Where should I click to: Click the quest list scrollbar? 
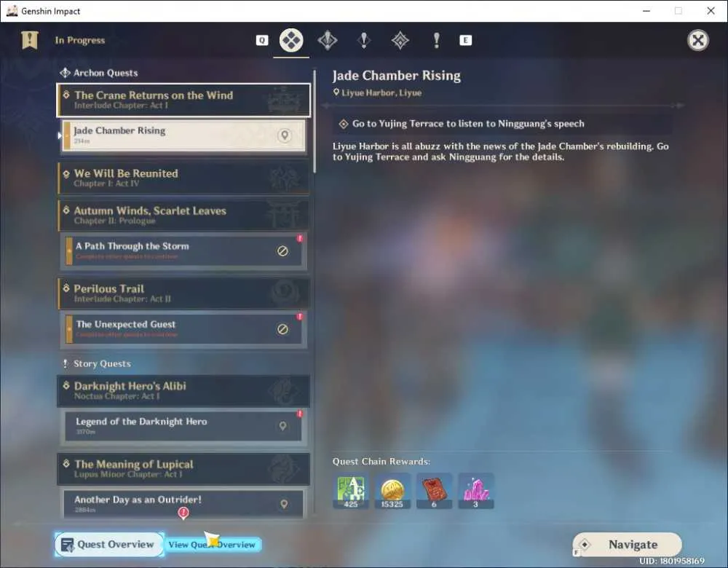314,122
